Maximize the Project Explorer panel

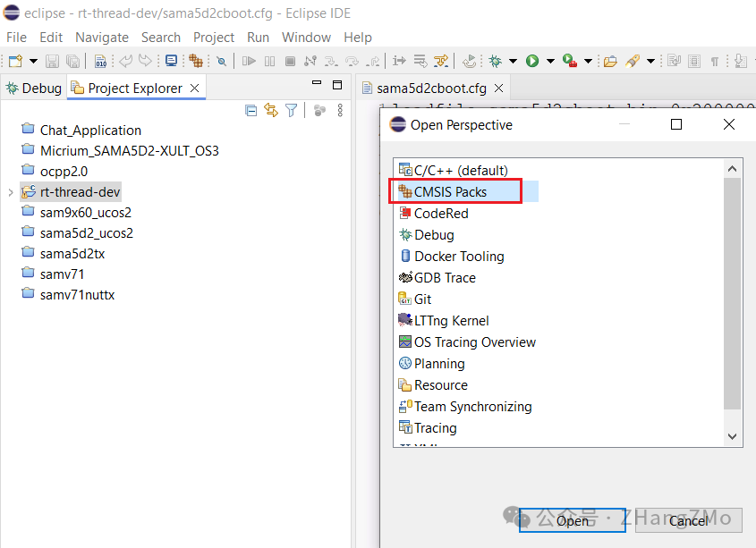tap(337, 85)
